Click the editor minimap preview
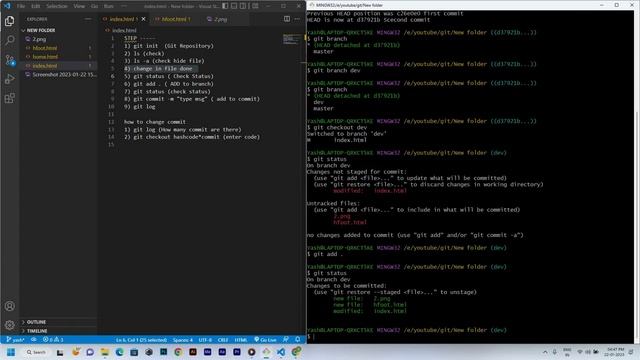 291,39
